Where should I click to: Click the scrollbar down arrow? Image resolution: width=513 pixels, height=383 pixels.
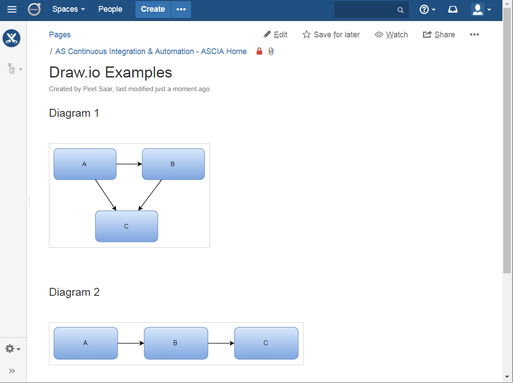coord(507,377)
